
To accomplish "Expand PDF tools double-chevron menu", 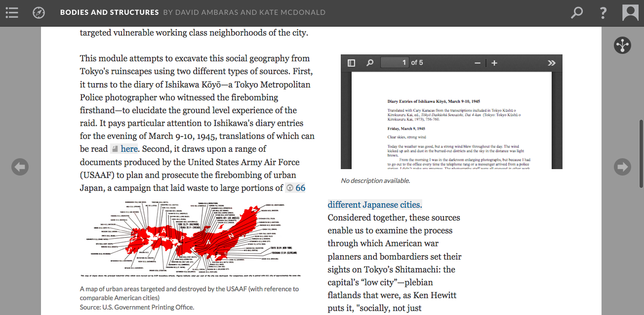I will (552, 63).
